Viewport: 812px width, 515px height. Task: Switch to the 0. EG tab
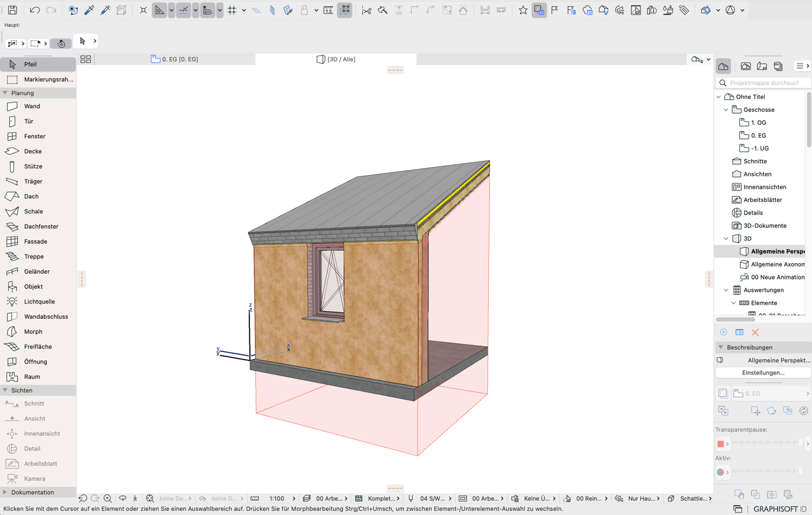coord(174,59)
